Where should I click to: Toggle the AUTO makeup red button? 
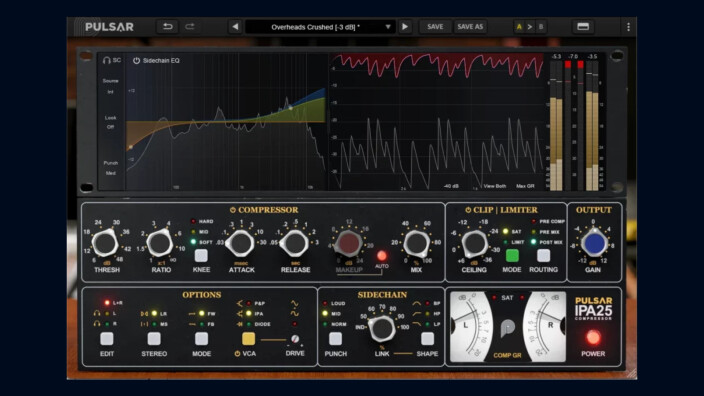click(x=382, y=256)
